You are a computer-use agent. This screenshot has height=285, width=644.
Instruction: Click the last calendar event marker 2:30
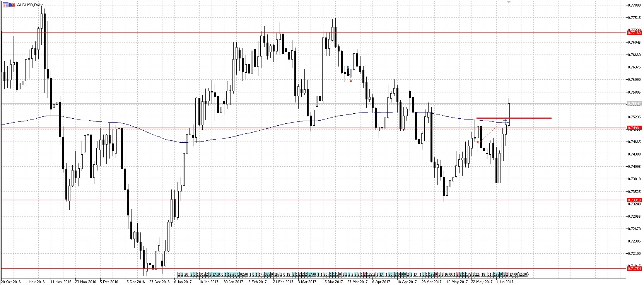pyautogui.click(x=523, y=275)
